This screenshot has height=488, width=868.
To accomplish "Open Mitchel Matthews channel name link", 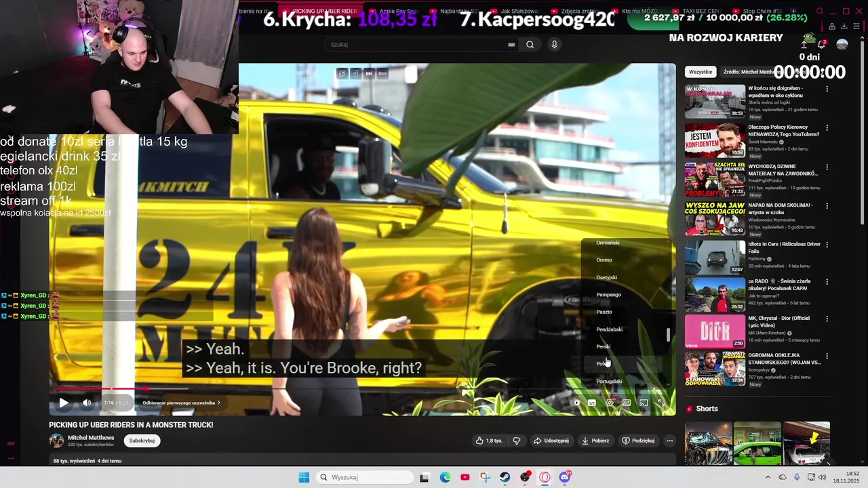I will pyautogui.click(x=91, y=438).
